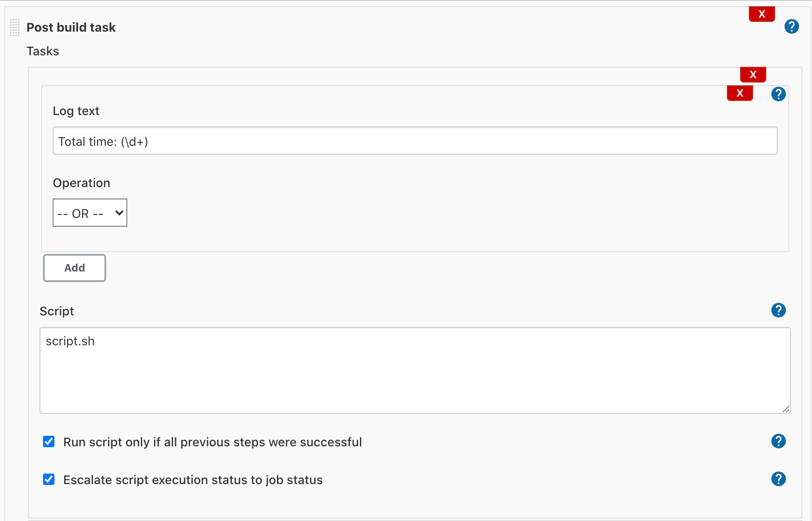
Task: Click inside the Total time regex field
Action: (395, 141)
